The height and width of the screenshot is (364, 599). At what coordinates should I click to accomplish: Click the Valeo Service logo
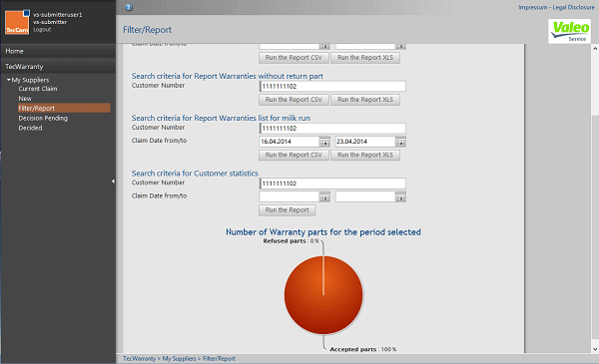pyautogui.click(x=569, y=31)
